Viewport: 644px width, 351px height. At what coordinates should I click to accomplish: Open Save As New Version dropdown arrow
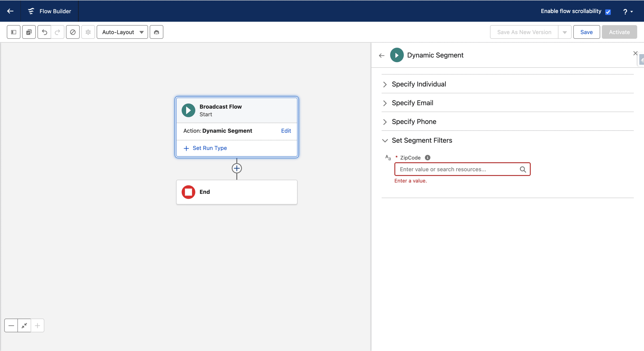point(565,32)
